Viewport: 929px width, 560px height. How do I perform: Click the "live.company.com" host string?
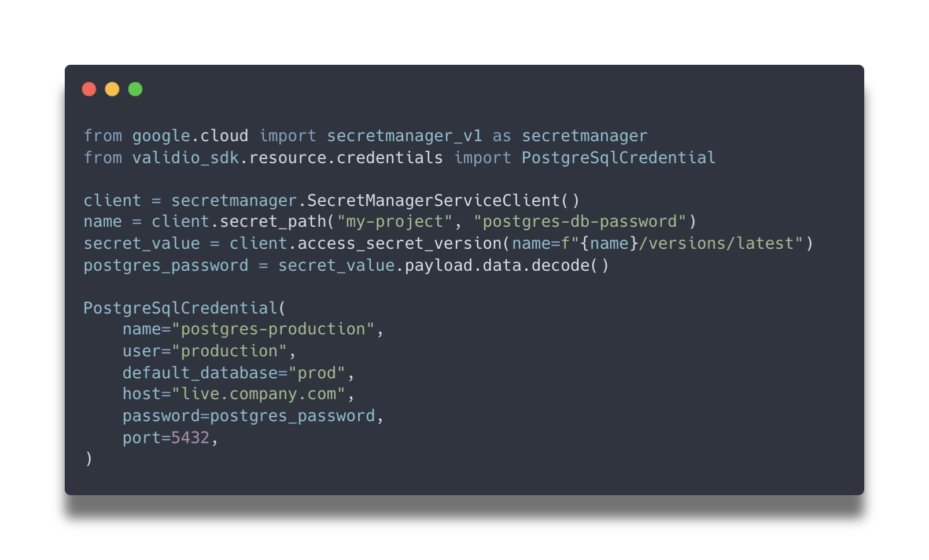point(259,394)
